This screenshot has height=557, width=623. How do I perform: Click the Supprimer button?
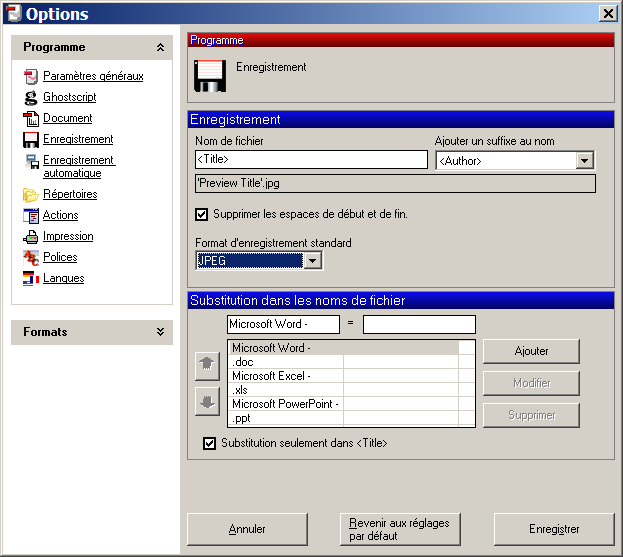click(x=531, y=415)
